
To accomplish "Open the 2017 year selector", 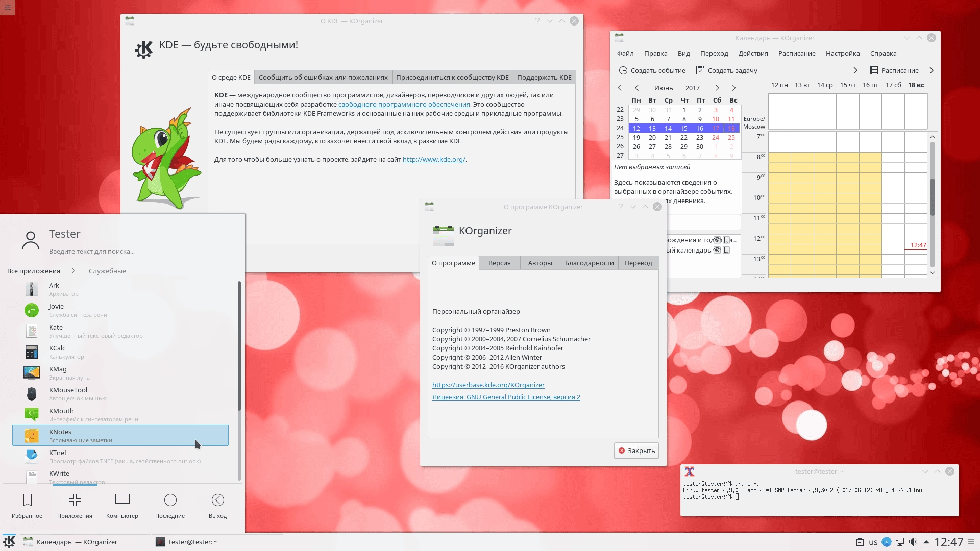I will [x=693, y=88].
